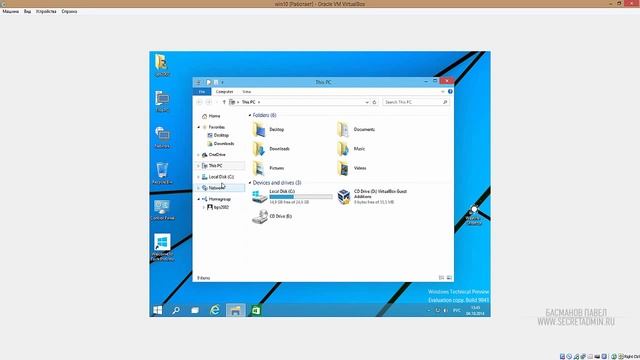
Task: Select Local Disk (C:) under Devices and drives
Action: click(292, 196)
